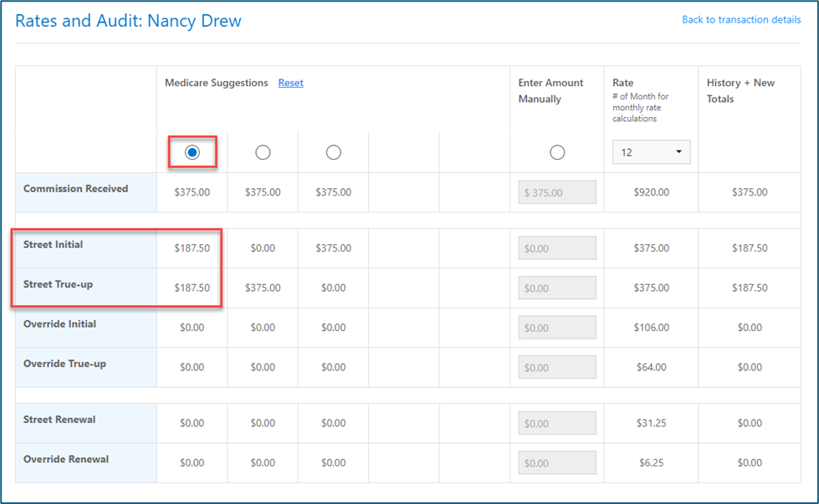Focus the Street Renewal manual amount input
This screenshot has height=504, width=819.
coord(557,423)
